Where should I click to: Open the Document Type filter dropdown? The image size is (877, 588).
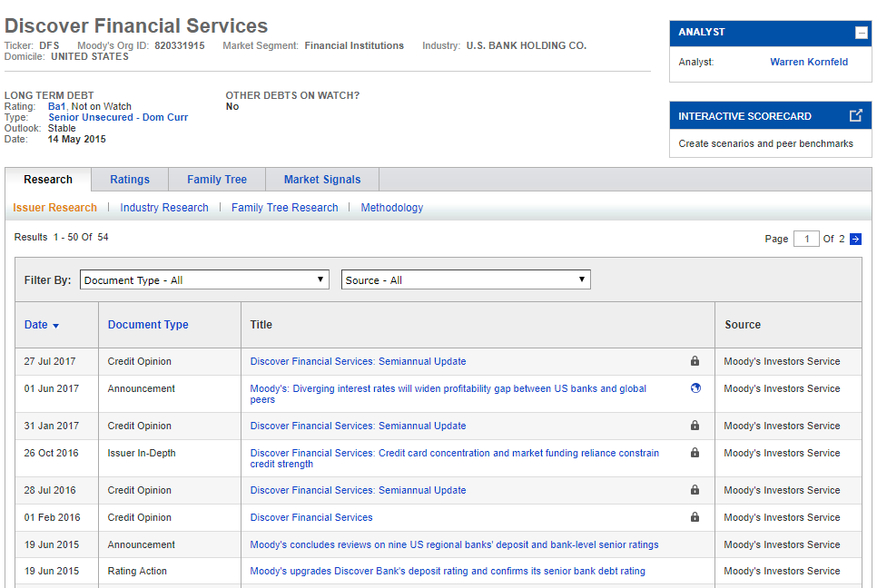(204, 280)
